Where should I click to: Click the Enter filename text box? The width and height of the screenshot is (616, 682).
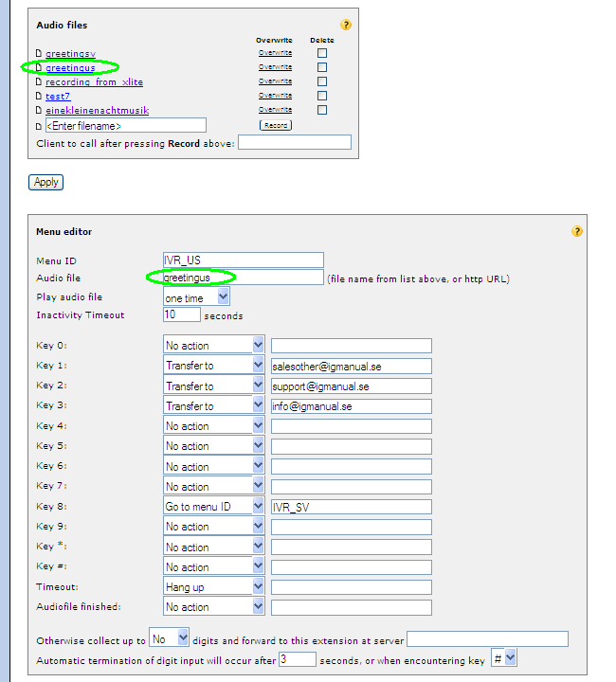pos(125,125)
